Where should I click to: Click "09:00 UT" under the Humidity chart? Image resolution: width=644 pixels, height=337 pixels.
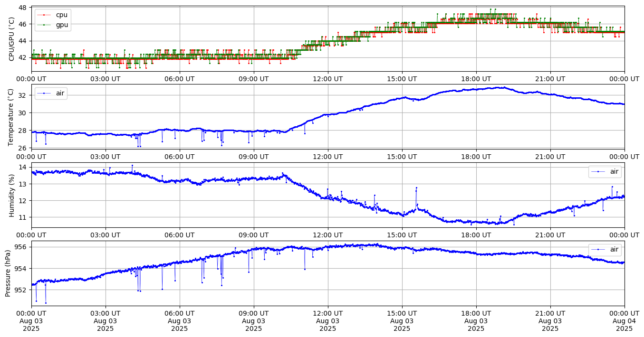254,235
